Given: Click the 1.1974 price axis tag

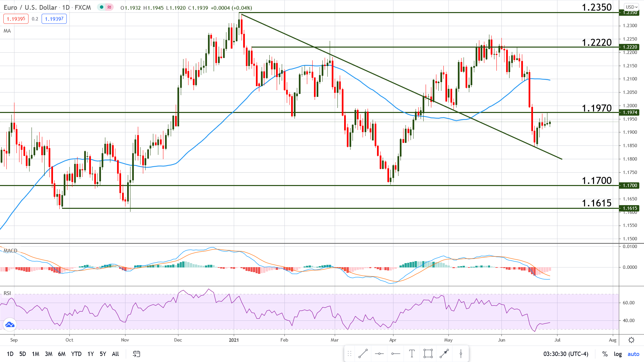Looking at the screenshot, I should pyautogui.click(x=630, y=112).
